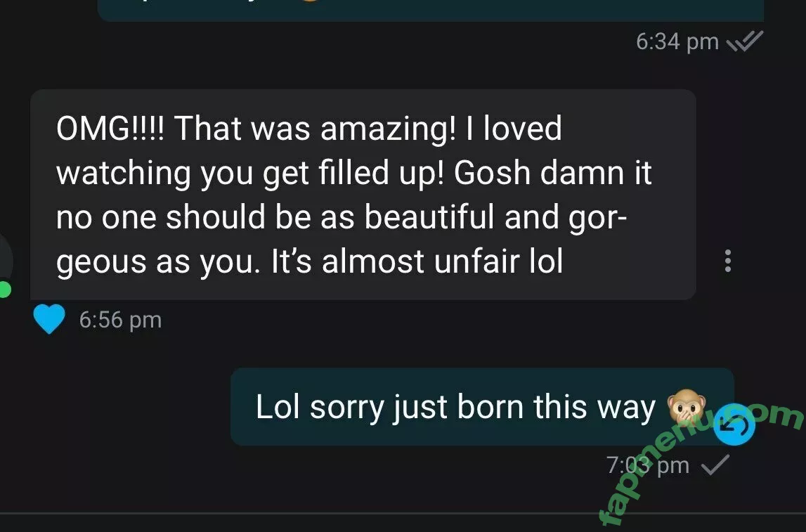Click "unfair lol" at the message end
Viewport: 806px width, 532px height.
499,261
